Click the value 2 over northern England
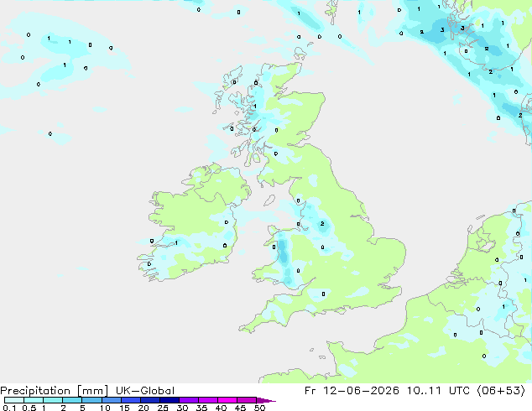This screenshot has height=411, width=532. [x=322, y=223]
